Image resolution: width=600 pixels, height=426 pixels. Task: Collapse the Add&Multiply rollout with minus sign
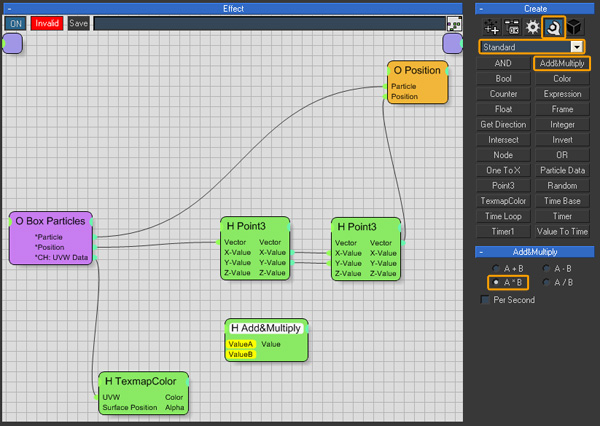tap(481, 252)
